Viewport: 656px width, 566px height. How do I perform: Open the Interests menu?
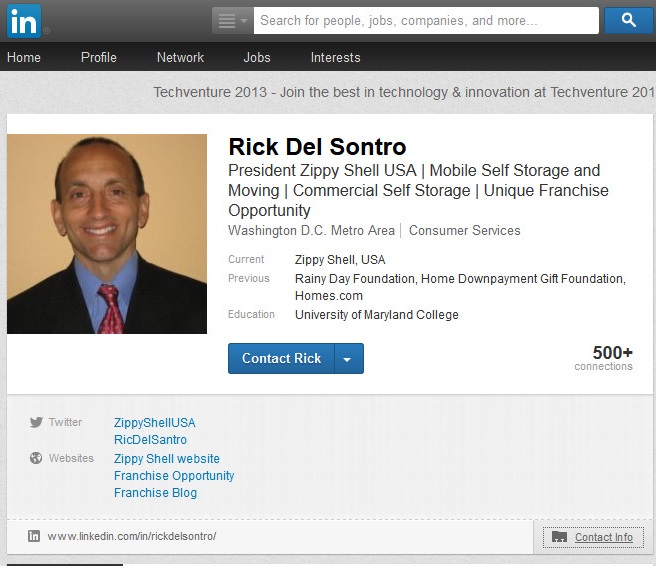click(335, 57)
